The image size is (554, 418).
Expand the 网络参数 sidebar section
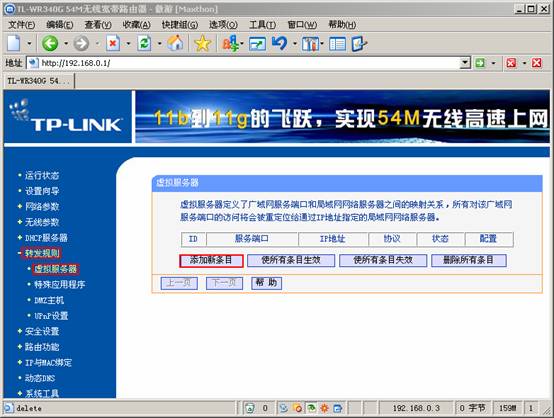[x=42, y=207]
